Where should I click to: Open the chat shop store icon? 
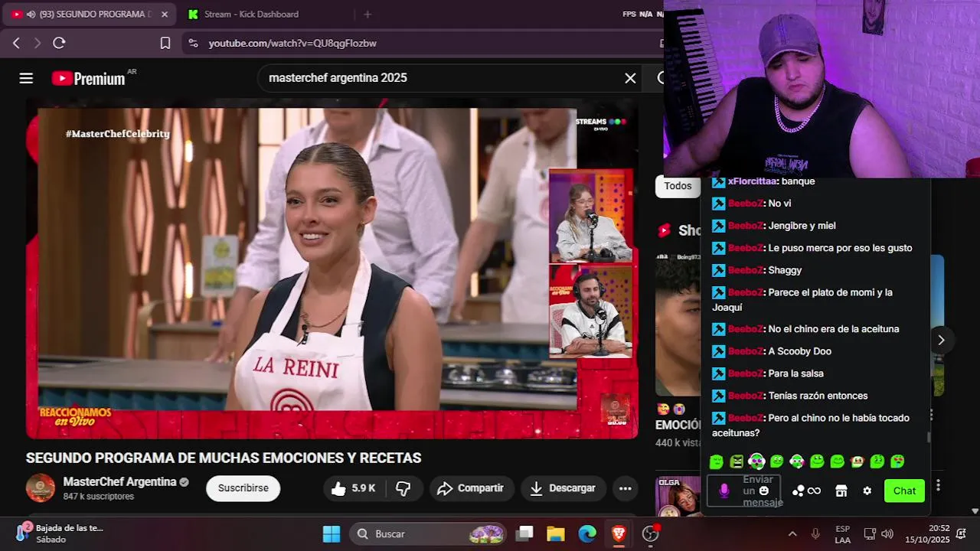pos(841,491)
